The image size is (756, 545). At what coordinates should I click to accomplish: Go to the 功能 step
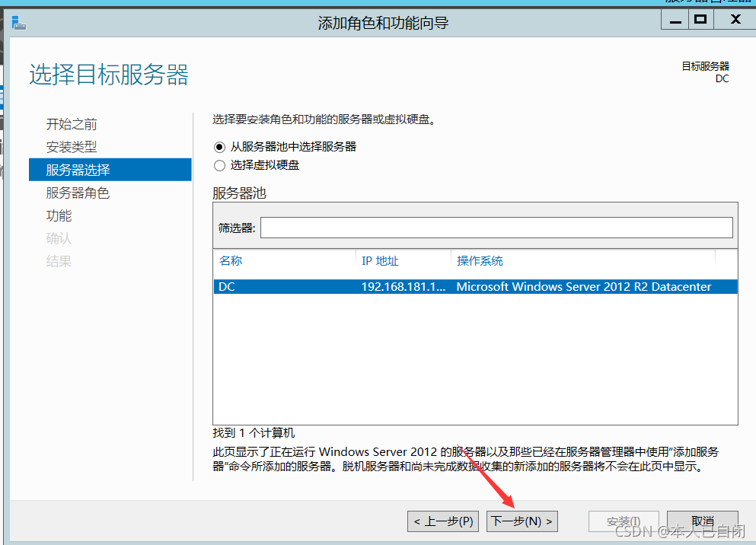pos(59,215)
